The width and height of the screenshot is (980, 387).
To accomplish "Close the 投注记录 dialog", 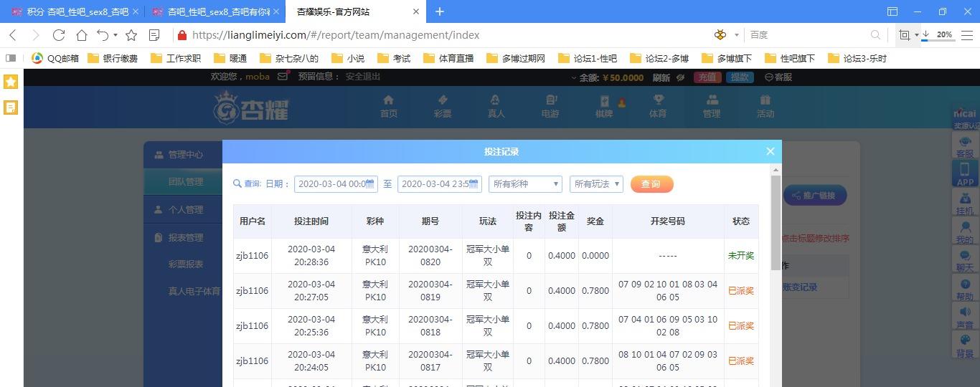I will [770, 151].
